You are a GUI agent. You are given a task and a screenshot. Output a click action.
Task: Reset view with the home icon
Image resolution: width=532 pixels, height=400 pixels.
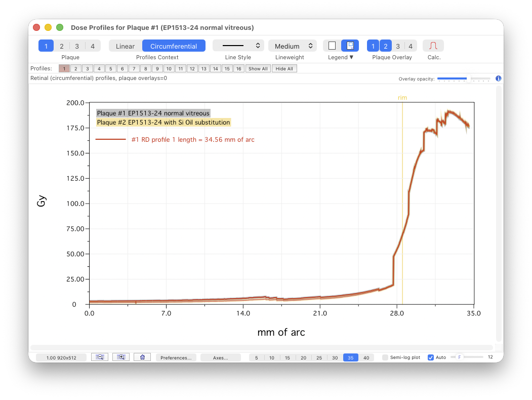(142, 357)
